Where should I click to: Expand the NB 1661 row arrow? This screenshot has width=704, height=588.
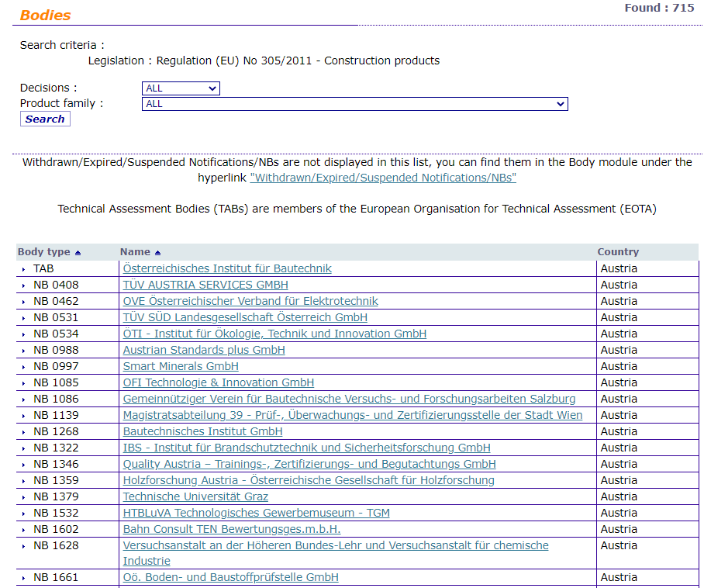point(24,578)
